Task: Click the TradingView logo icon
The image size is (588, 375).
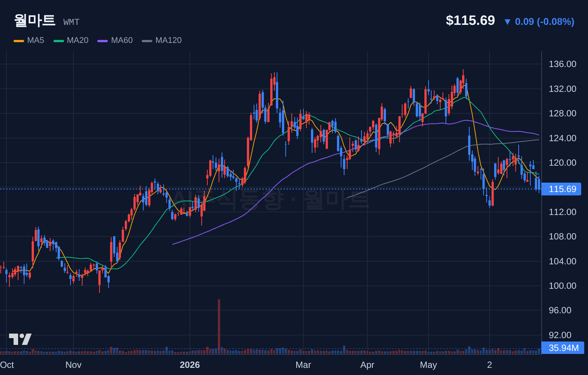Action: coord(20,339)
